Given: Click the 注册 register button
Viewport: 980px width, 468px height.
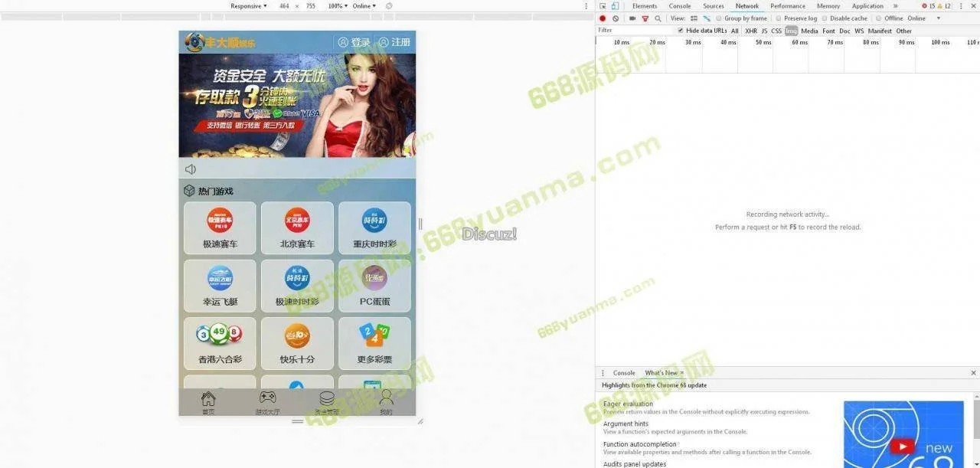Looking at the screenshot, I should click(394, 42).
